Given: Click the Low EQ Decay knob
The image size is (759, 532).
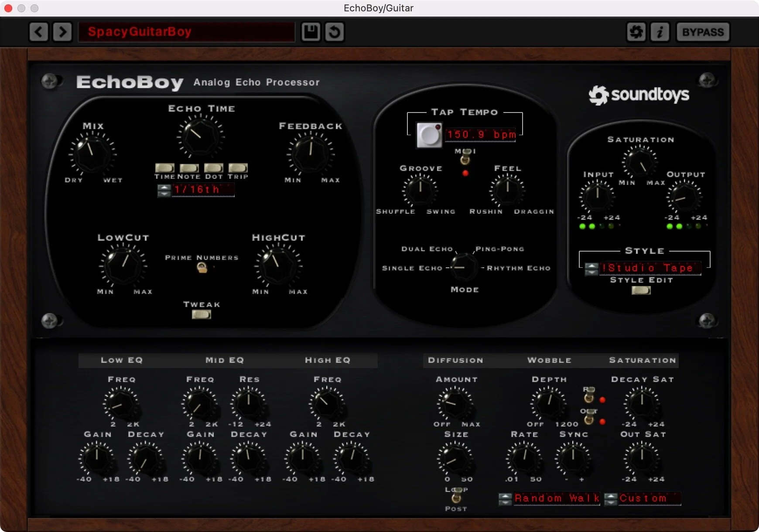Looking at the screenshot, I should pyautogui.click(x=145, y=457).
